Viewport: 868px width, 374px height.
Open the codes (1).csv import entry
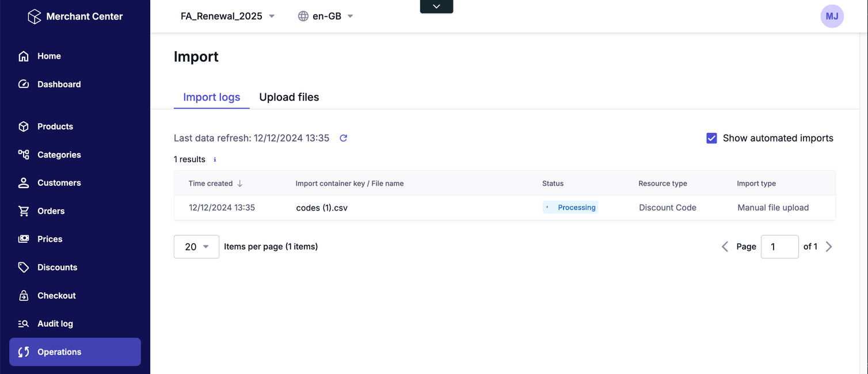[322, 208]
